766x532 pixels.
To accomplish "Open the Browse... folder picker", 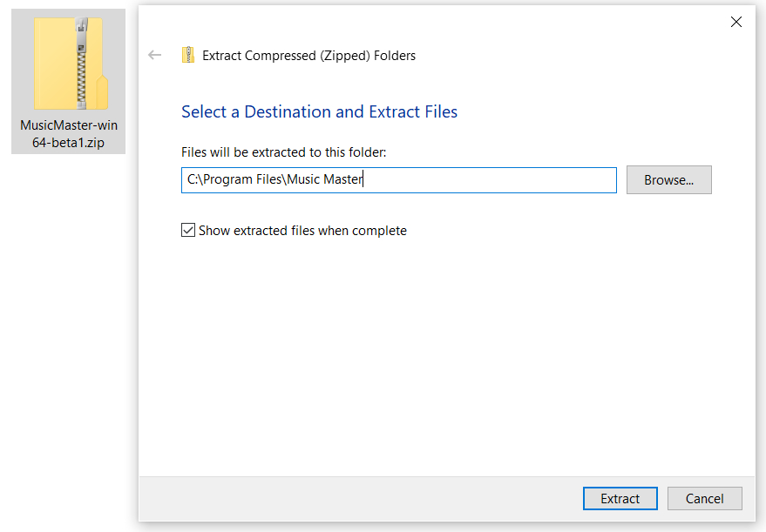I will (668, 180).
